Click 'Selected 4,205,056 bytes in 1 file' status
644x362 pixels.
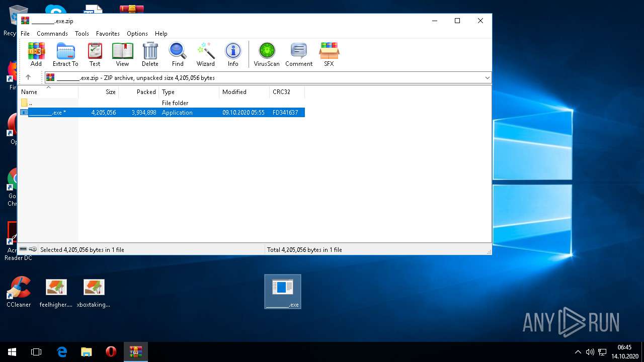click(82, 250)
